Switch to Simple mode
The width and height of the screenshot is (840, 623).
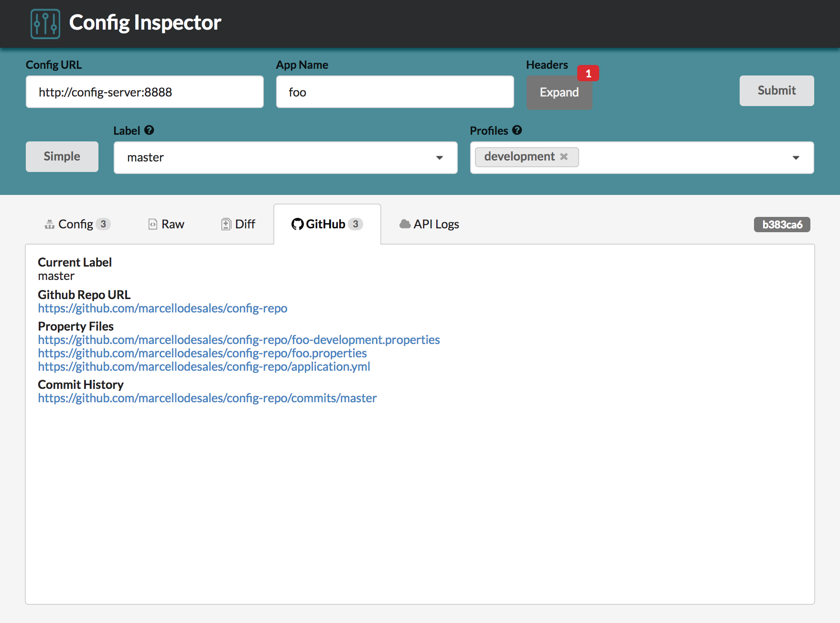[x=62, y=156]
